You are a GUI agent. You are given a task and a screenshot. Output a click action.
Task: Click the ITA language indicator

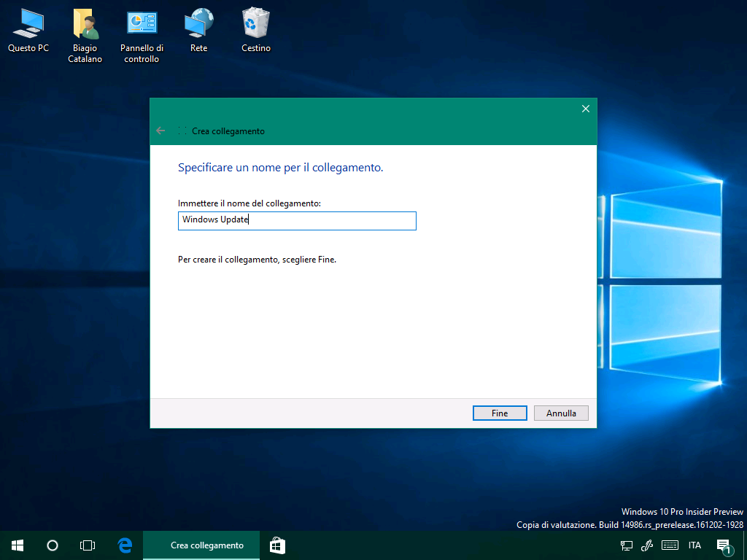pos(694,545)
